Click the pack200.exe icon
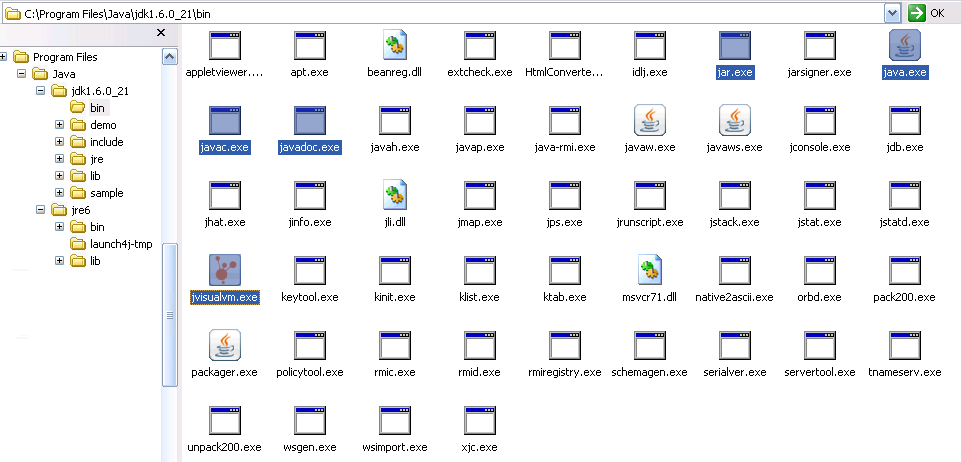Image resolution: width=961 pixels, height=462 pixels. pos(905,271)
